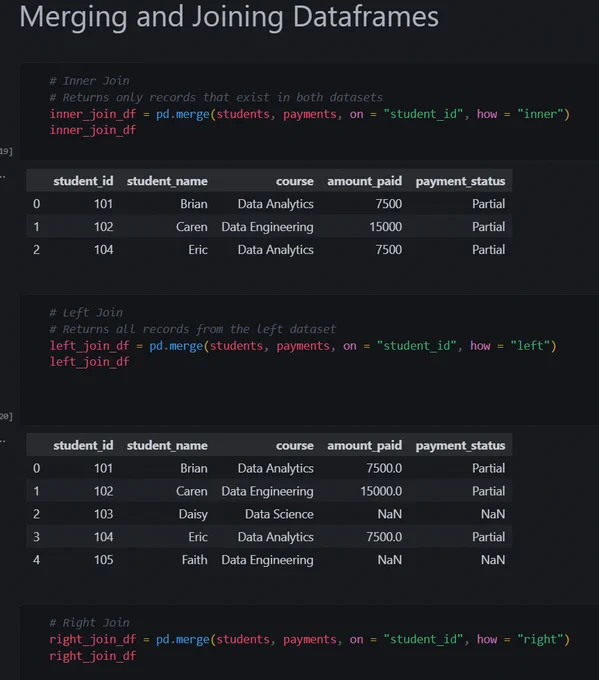Click the "# Left Join" comment line
The image size is (599, 680).
tap(86, 313)
